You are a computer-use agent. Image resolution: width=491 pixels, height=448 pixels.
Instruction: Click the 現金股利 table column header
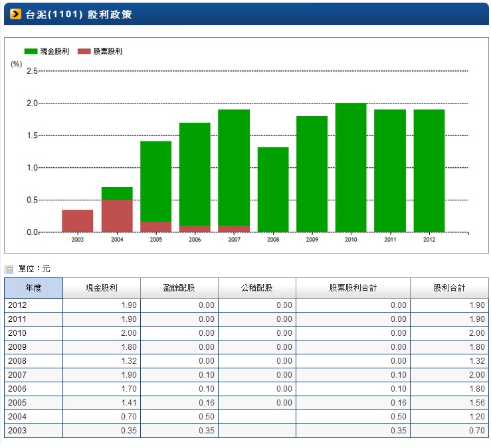point(102,288)
